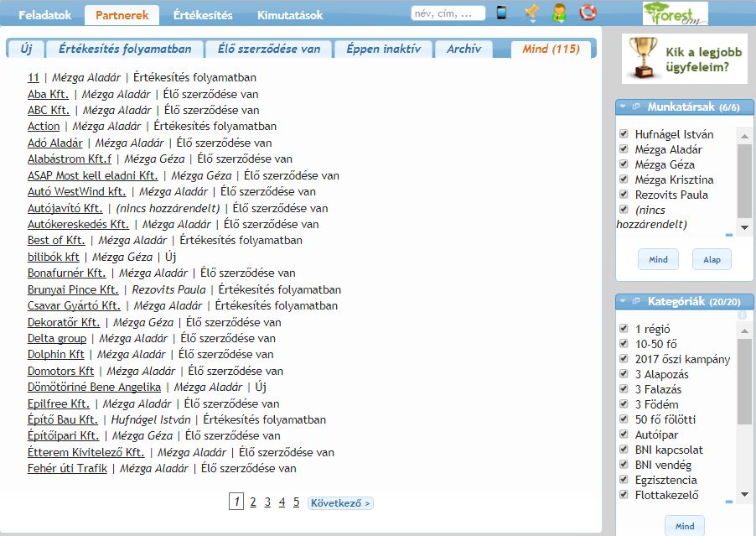Click the Alap button under Munkatársak

coord(712,260)
